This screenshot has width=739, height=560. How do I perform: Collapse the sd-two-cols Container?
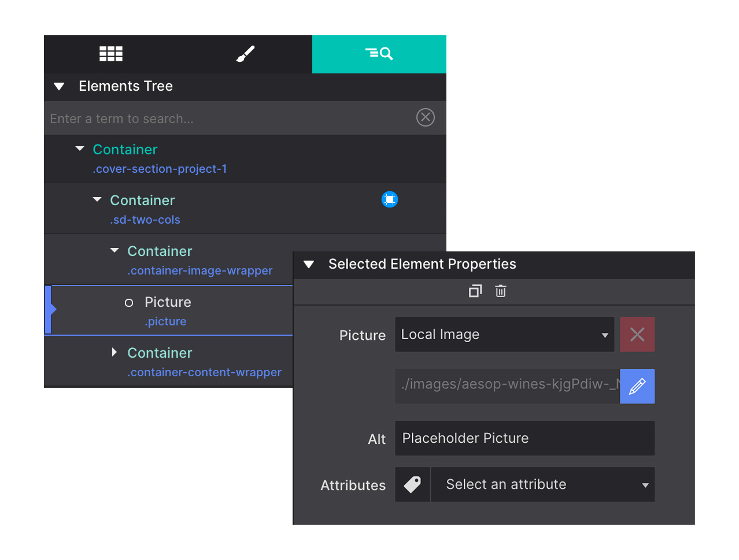tap(97, 200)
